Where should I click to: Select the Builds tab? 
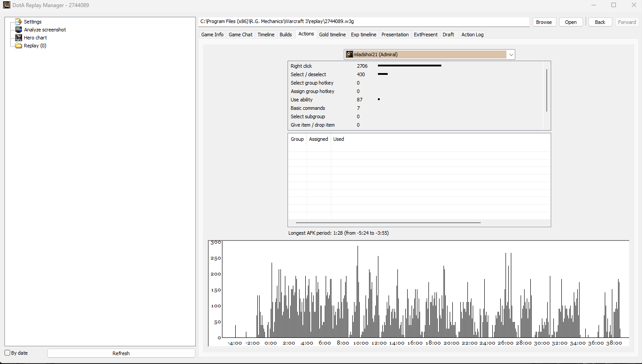(286, 35)
